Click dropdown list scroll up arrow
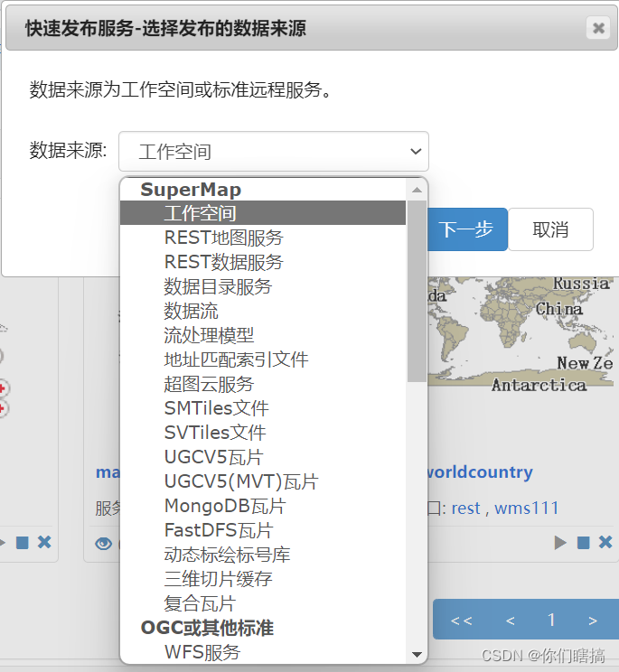 (417, 190)
